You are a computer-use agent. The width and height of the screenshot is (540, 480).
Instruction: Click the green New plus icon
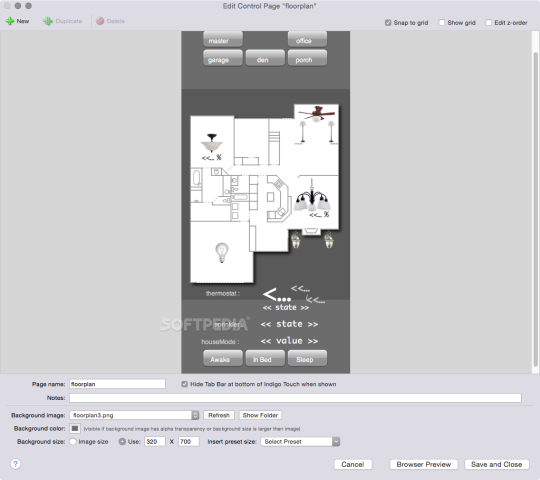[10, 21]
